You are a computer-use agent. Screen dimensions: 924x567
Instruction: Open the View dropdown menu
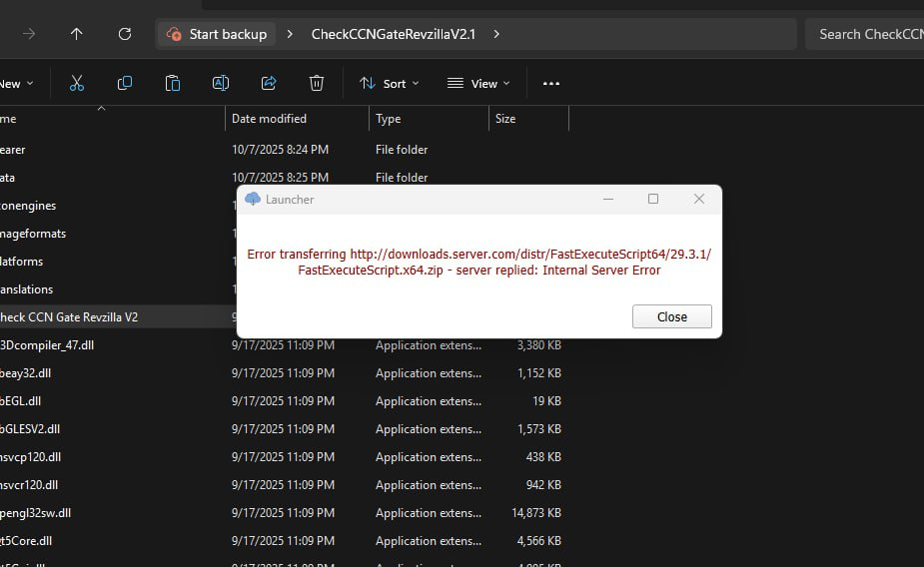(x=478, y=84)
